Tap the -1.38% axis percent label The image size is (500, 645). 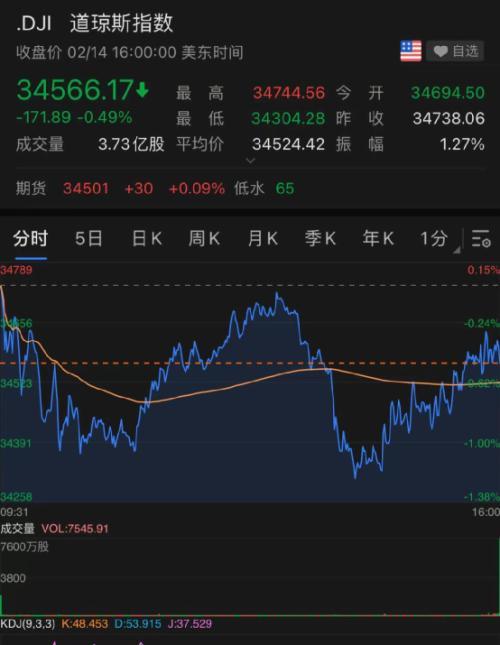pyautogui.click(x=482, y=497)
